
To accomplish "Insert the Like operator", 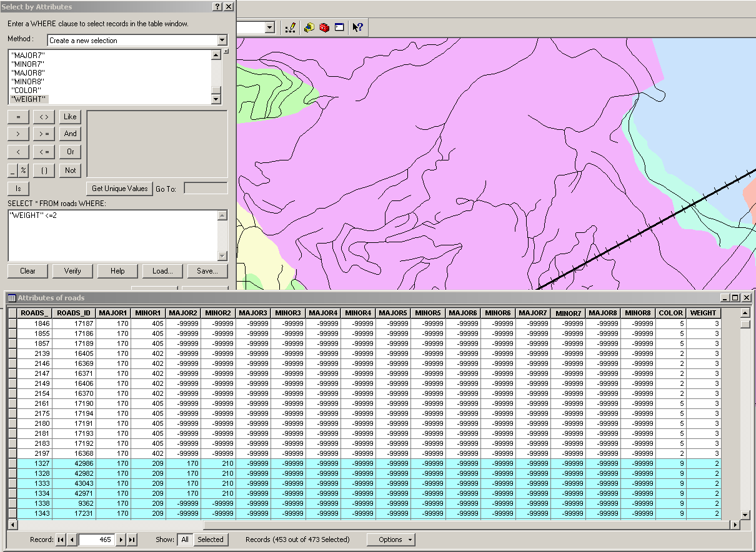I will point(70,117).
